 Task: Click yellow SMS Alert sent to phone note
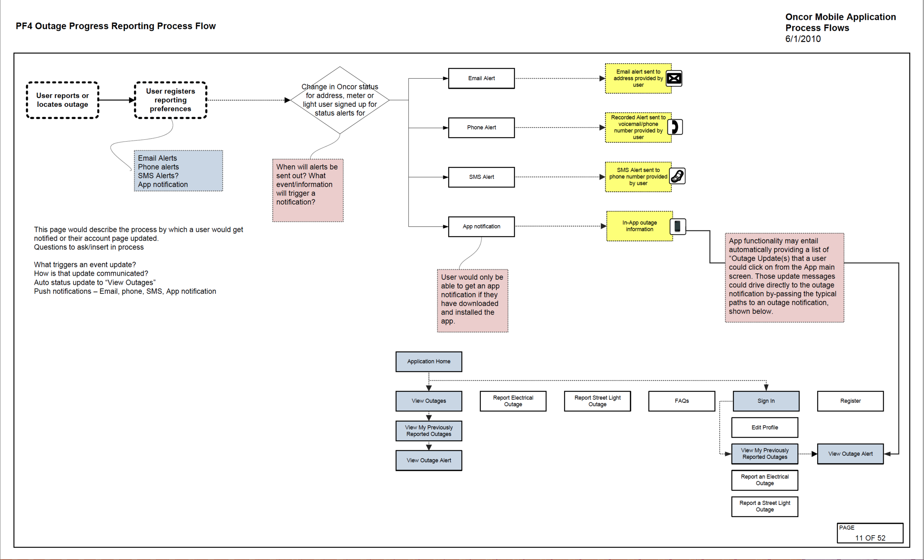point(638,177)
